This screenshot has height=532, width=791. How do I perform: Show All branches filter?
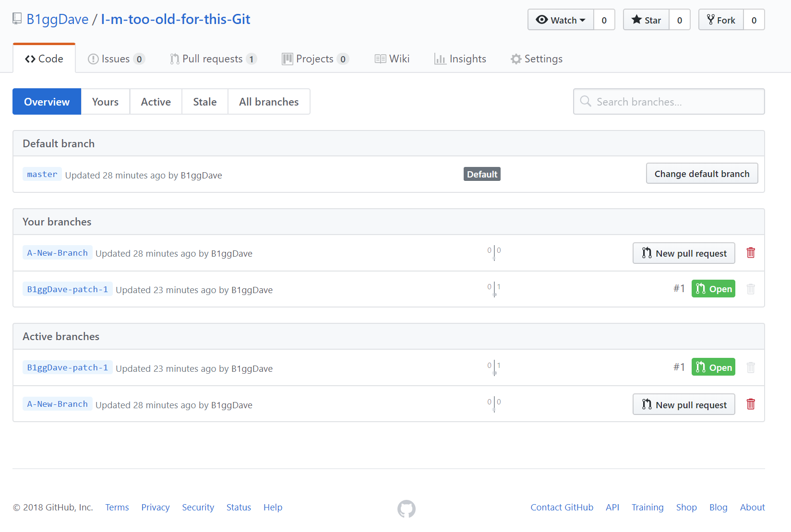coord(269,102)
